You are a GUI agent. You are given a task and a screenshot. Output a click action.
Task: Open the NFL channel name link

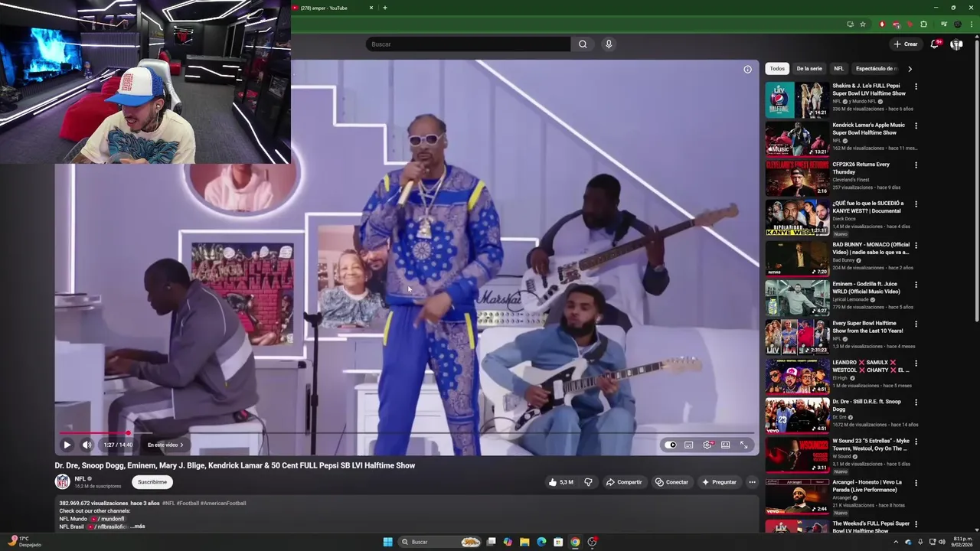pos(80,478)
